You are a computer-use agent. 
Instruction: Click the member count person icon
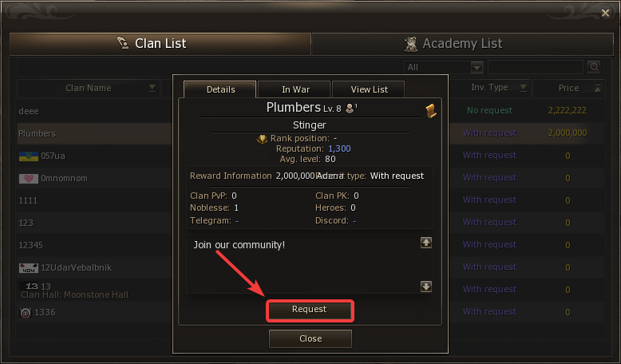pyautogui.click(x=349, y=108)
